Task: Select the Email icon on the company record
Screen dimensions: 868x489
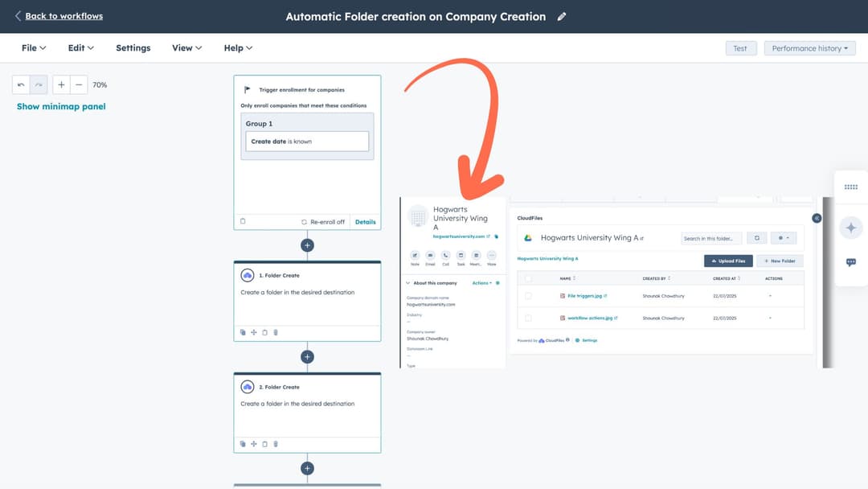Action: click(430, 255)
